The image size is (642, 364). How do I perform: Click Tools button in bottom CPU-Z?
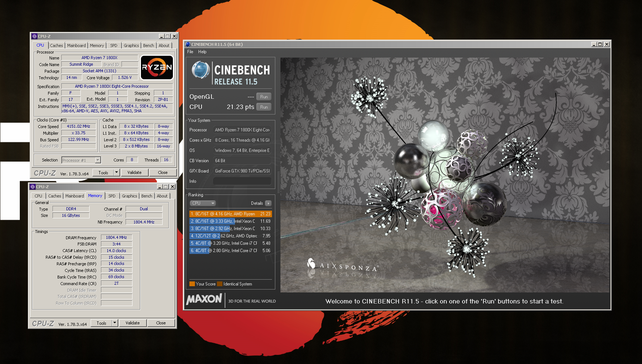click(x=101, y=323)
